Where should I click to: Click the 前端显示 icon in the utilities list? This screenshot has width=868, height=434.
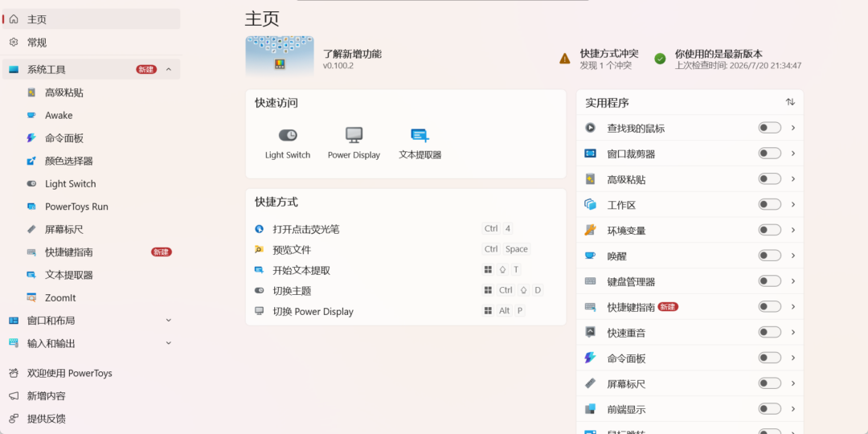590,409
